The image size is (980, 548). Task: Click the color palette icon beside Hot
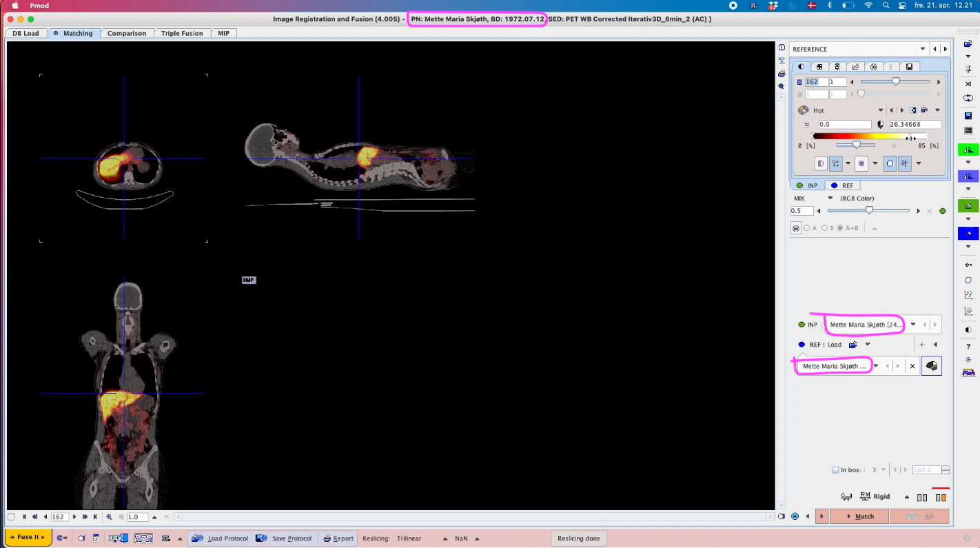(x=803, y=110)
